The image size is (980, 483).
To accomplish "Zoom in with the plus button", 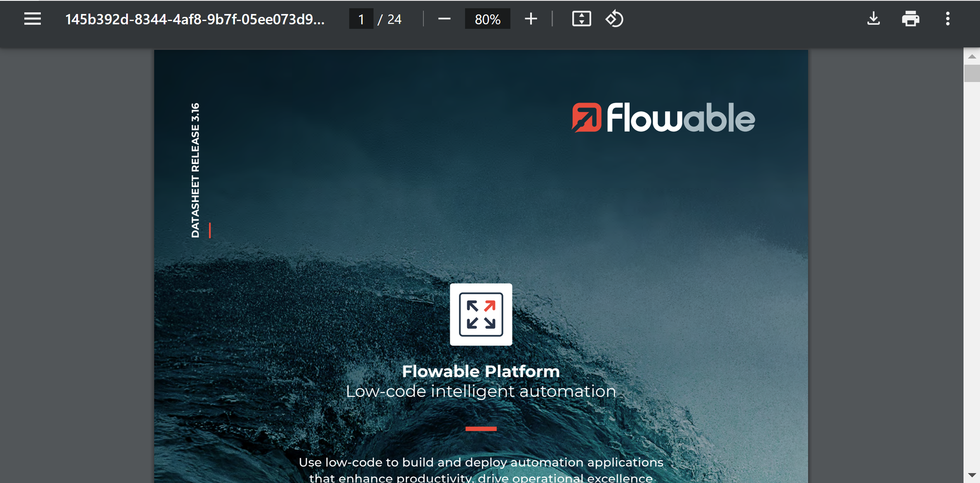I will 531,19.
